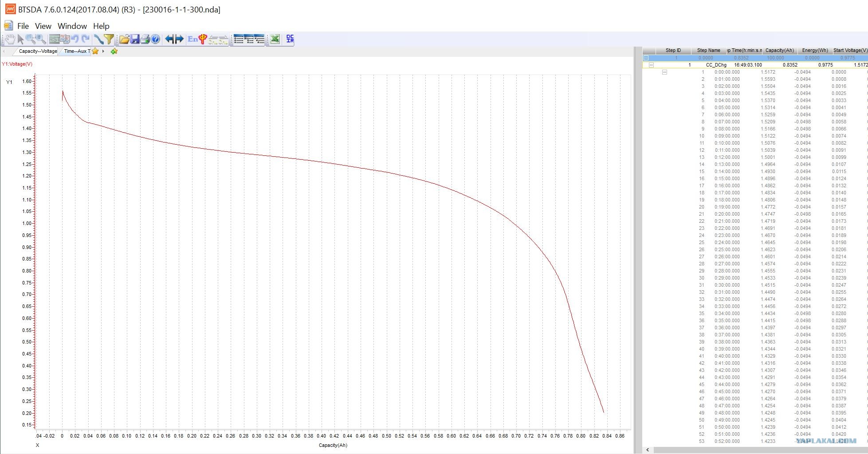This screenshot has width=868, height=454.
Task: Select record row with time 0:30:00.000
Action: click(755, 285)
